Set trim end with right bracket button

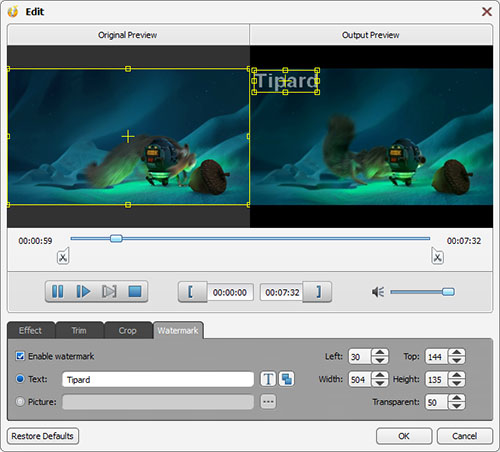(x=317, y=292)
